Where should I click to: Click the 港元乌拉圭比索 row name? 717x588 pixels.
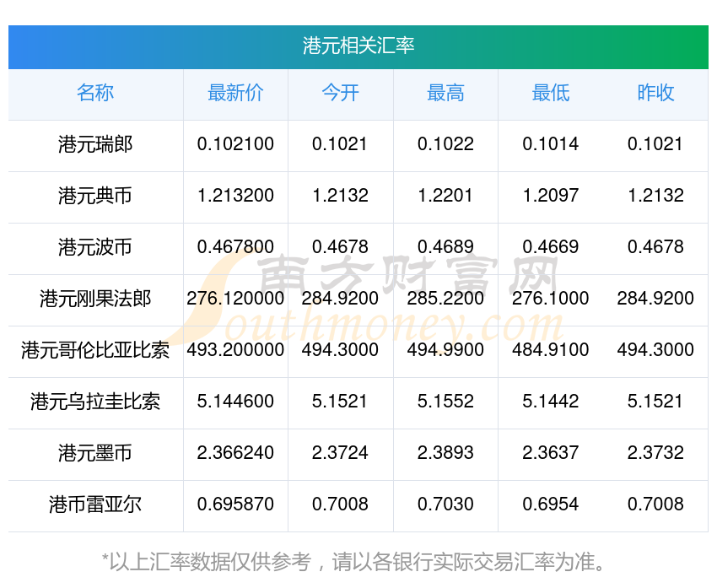coord(95,402)
